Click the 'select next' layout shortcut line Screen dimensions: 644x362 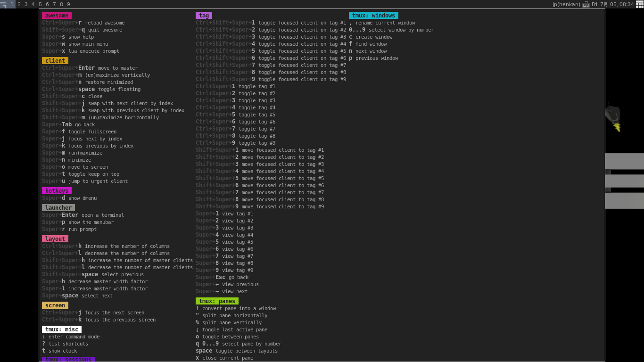(77, 296)
